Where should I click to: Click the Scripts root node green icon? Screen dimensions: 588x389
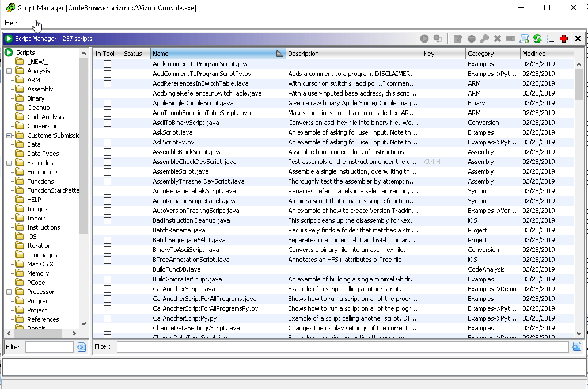click(x=9, y=52)
